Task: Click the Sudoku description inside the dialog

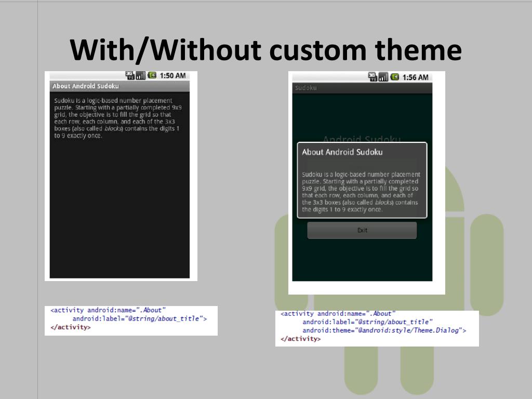Action: (361, 192)
